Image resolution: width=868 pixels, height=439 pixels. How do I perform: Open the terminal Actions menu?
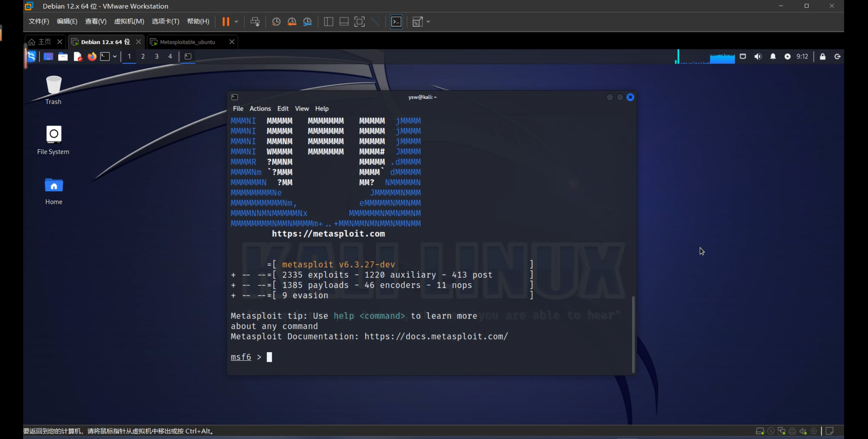tap(260, 109)
